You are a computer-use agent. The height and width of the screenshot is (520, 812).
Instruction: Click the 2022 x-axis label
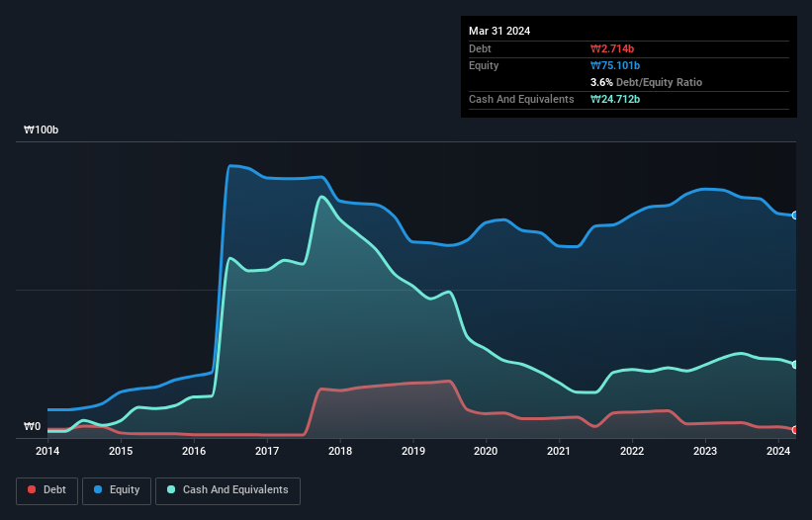tap(632, 451)
